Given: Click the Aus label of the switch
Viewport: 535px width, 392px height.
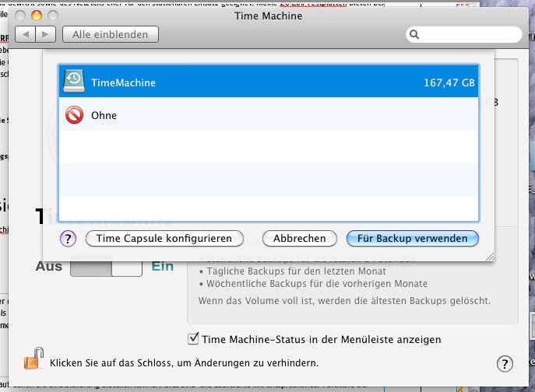Looking at the screenshot, I should point(49,266).
